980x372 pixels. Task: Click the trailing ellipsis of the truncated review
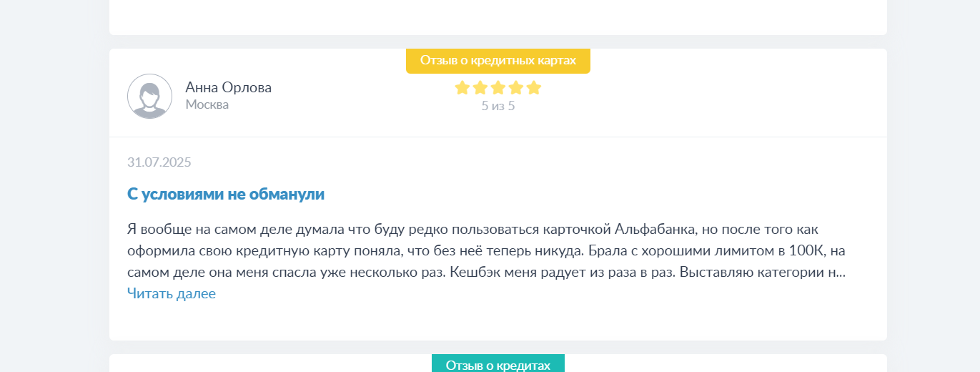[841, 275]
